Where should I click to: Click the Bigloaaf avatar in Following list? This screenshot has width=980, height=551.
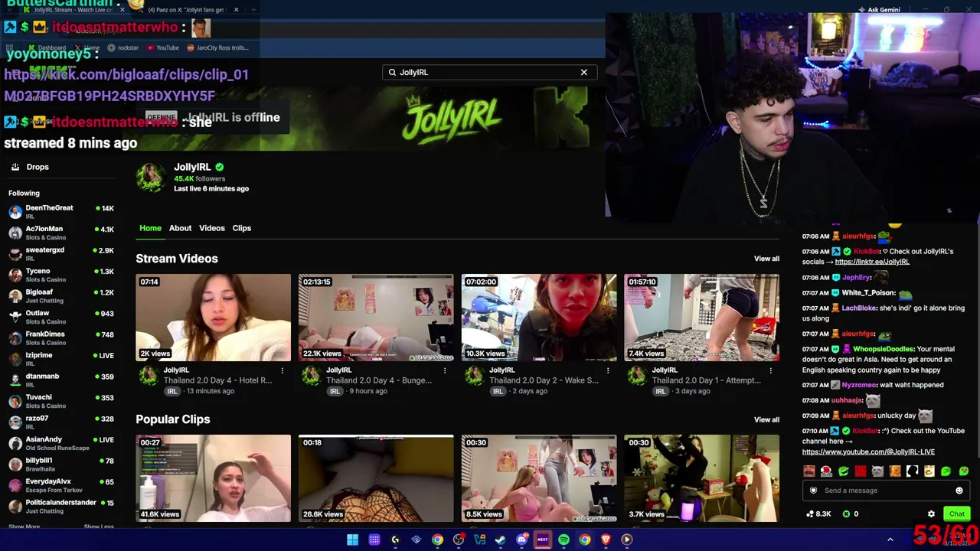coord(15,295)
